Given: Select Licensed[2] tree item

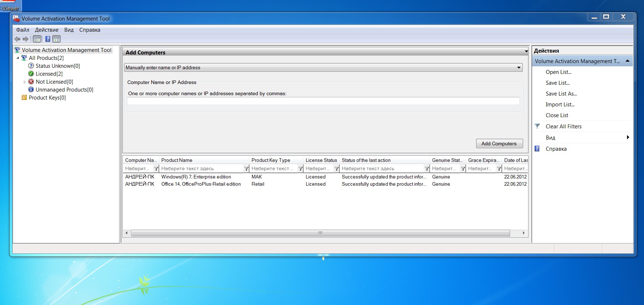Looking at the screenshot, I should 49,74.
